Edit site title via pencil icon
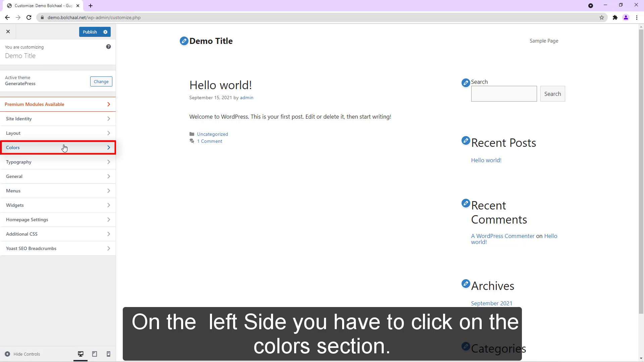This screenshot has height=362, width=644. [184, 41]
